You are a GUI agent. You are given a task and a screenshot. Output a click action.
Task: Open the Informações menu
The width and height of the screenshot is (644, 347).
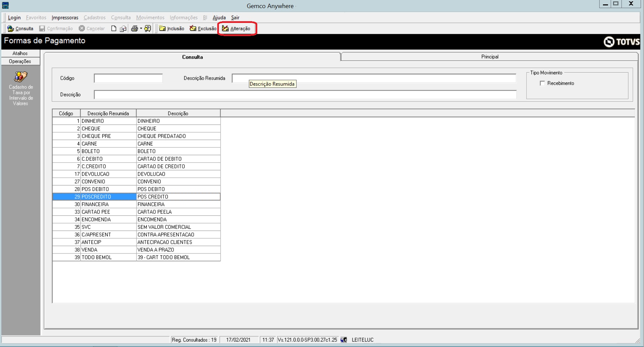[184, 18]
